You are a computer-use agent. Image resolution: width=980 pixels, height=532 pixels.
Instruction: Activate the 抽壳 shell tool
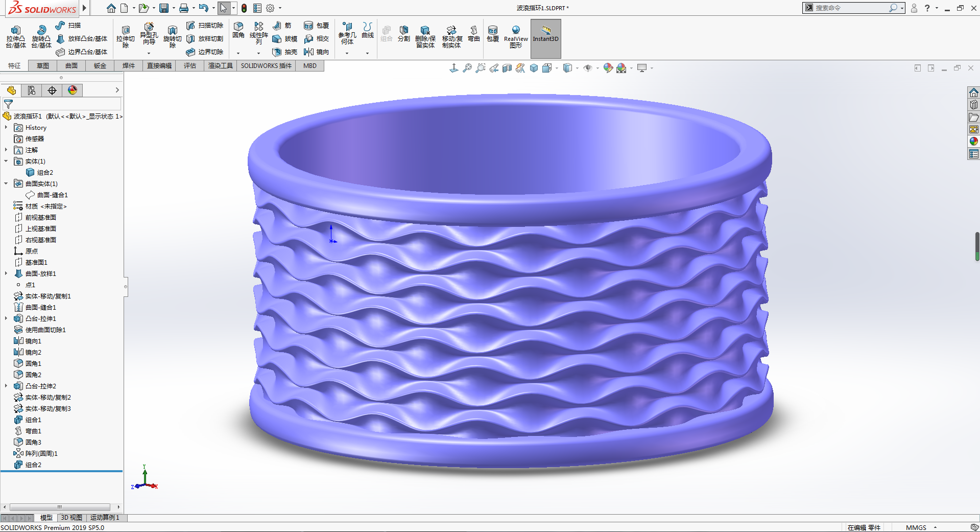coord(285,52)
